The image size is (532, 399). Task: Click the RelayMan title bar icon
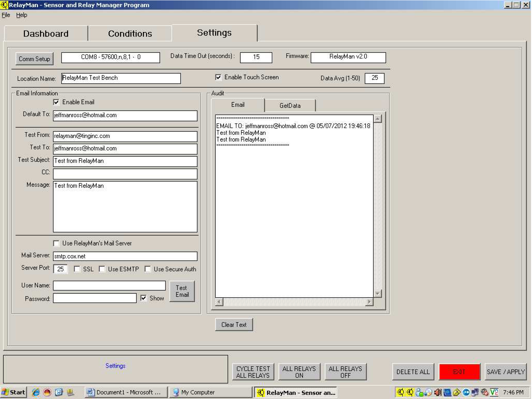pos(4,5)
